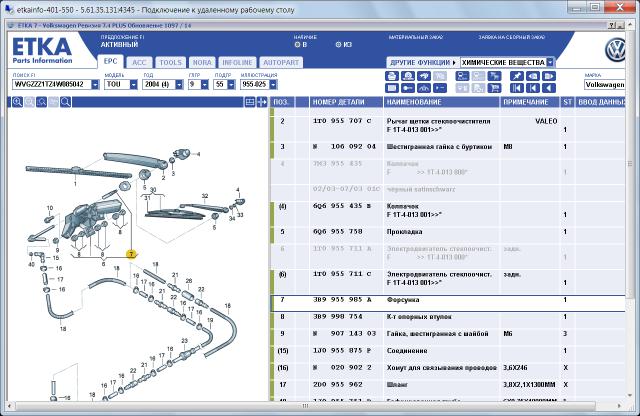Switch to the AUTOPART tab

281,62
